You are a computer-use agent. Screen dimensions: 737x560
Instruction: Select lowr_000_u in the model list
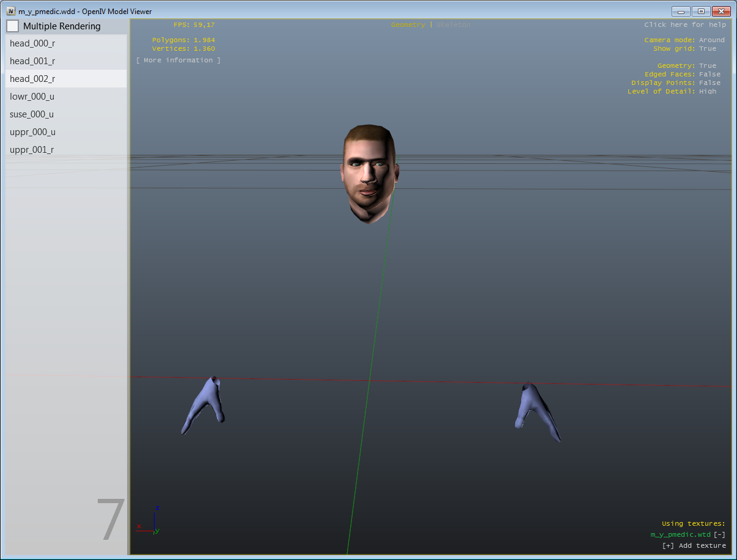coord(33,97)
